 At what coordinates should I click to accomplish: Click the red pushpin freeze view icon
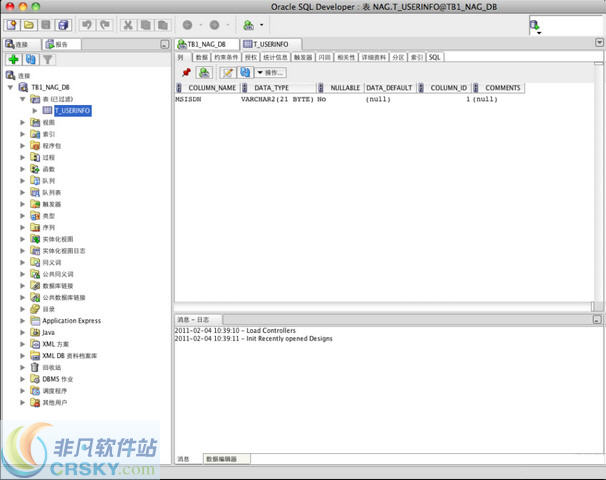[x=186, y=72]
